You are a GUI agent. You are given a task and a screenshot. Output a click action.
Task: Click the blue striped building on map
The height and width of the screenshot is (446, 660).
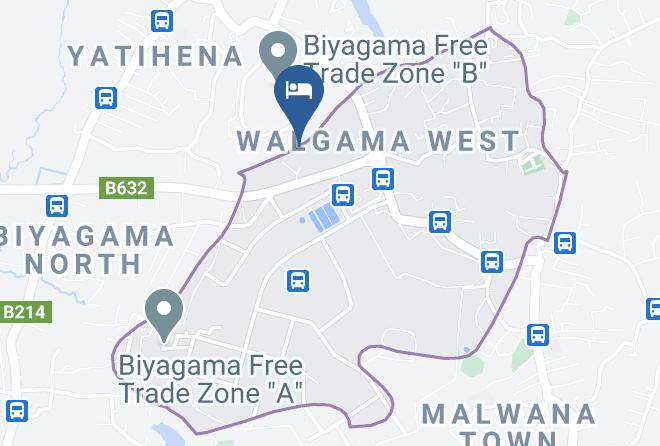point(324,217)
